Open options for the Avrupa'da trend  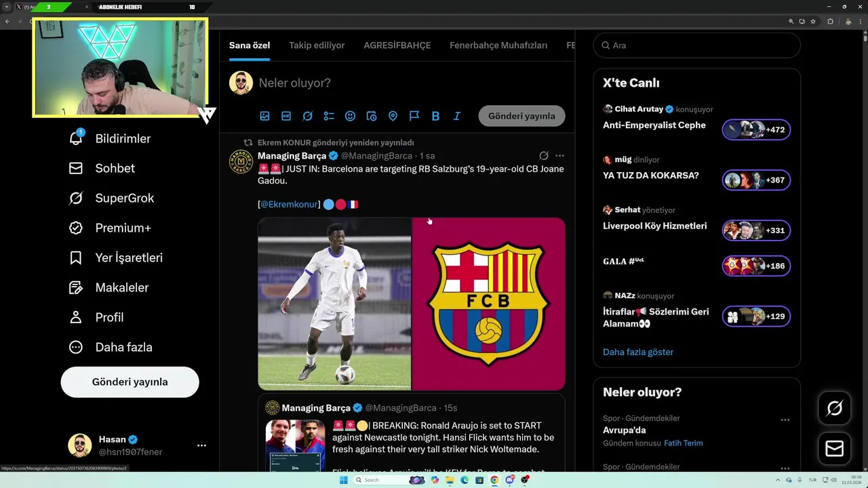coord(785,420)
